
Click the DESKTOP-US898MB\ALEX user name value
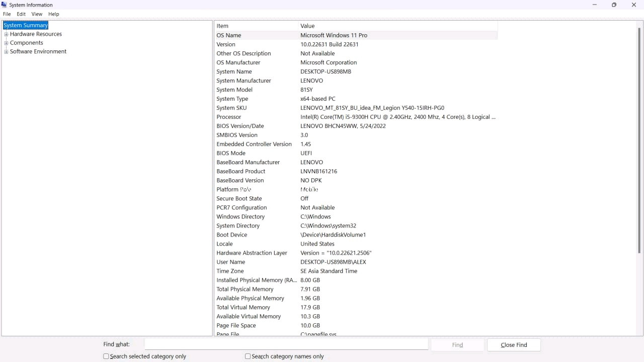coord(333,262)
